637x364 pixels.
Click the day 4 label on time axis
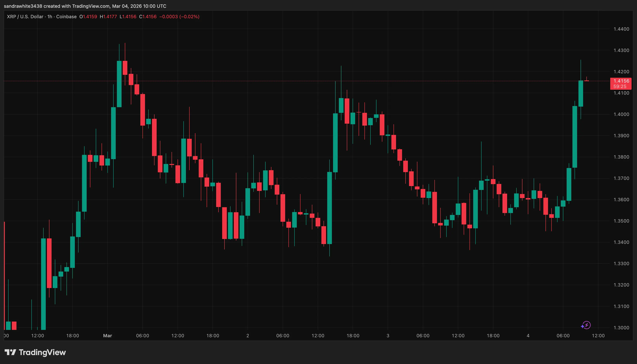(528, 336)
